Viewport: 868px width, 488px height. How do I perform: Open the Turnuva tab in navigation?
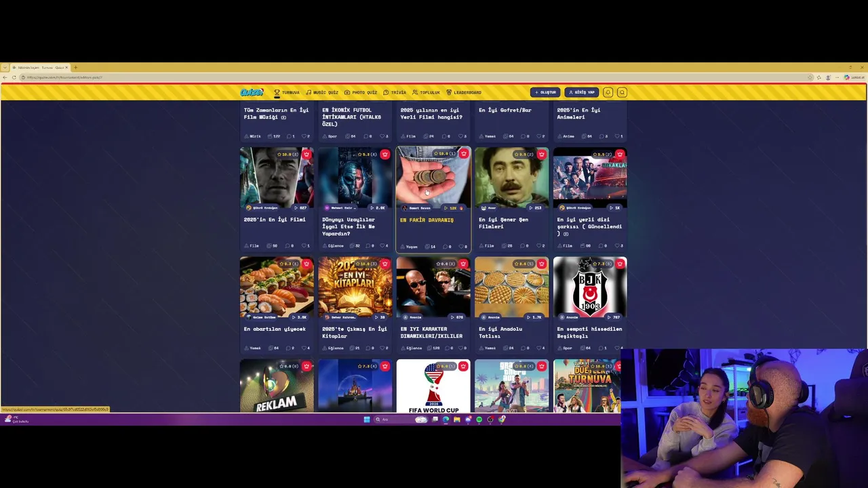[x=287, y=92]
